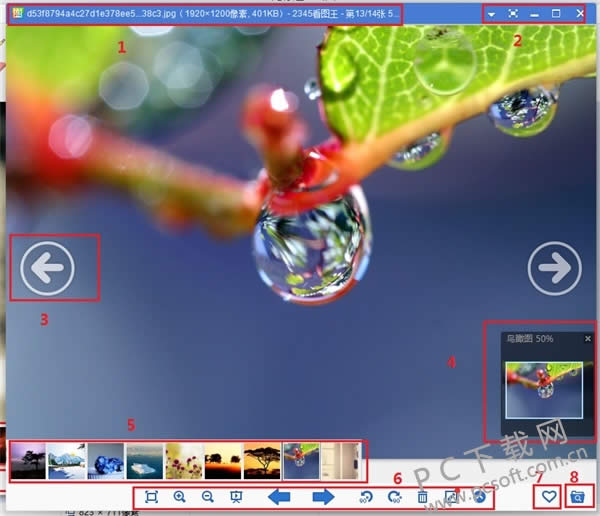The width and height of the screenshot is (600, 516).
Task: Enter full-screen view from title bar
Action: pyautogui.click(x=513, y=14)
